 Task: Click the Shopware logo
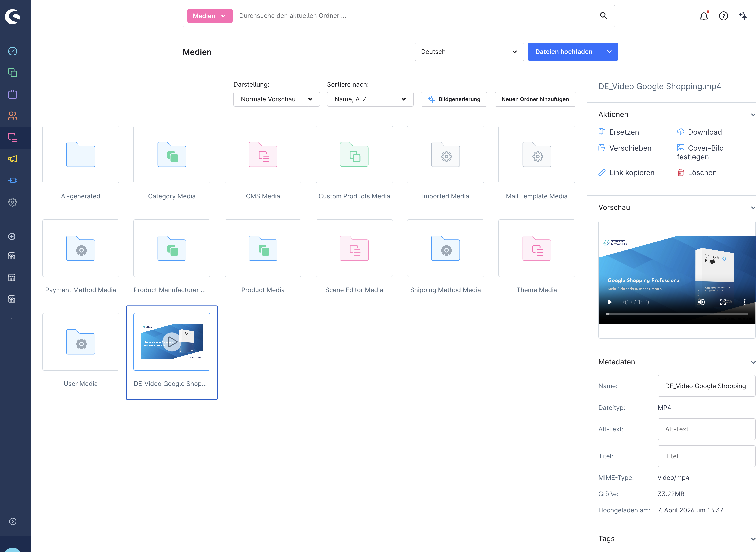pyautogui.click(x=12, y=17)
